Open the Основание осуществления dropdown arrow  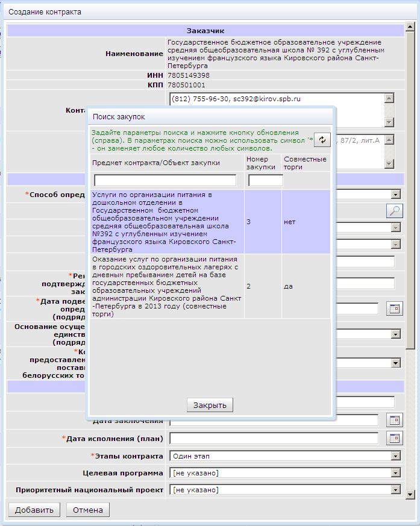coord(396,334)
